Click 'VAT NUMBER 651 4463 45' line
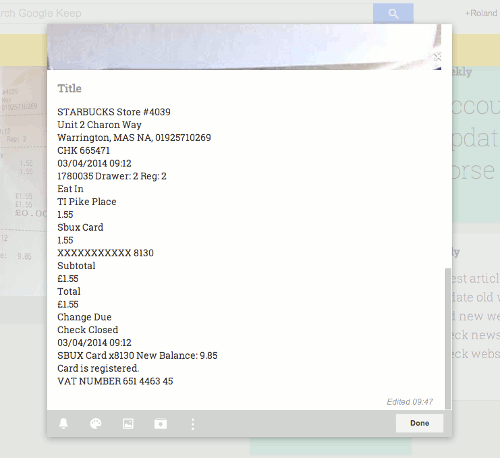The image size is (500, 458). point(115,381)
